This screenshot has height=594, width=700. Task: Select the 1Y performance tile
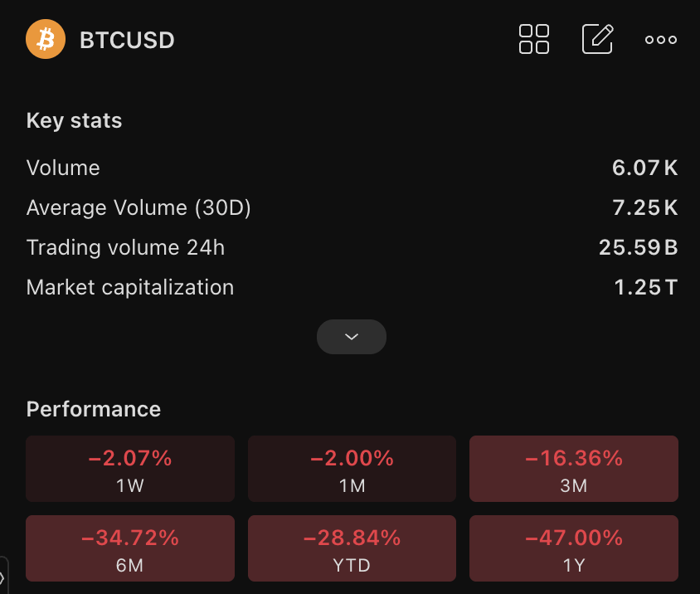pos(574,548)
